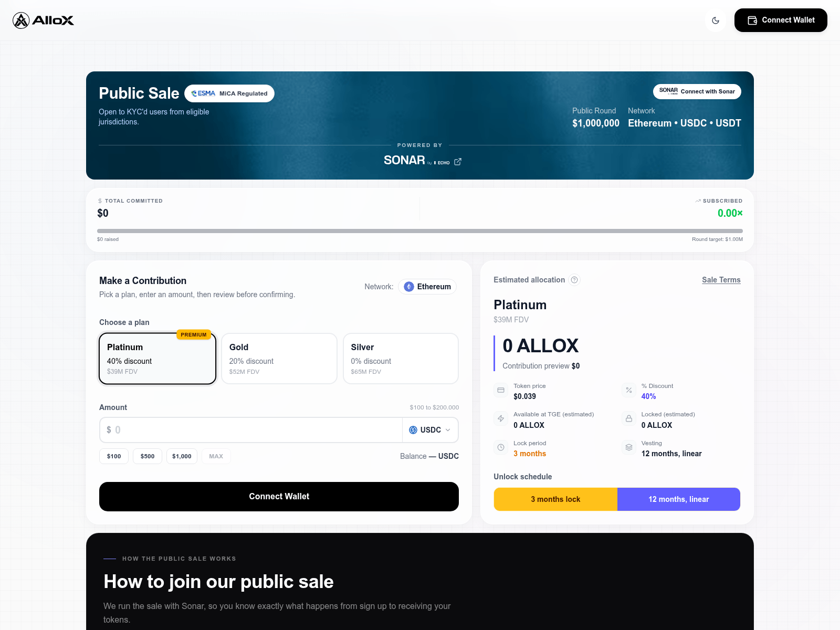
Task: Click the 0 ALLOX allocation amount
Action: 540,346
